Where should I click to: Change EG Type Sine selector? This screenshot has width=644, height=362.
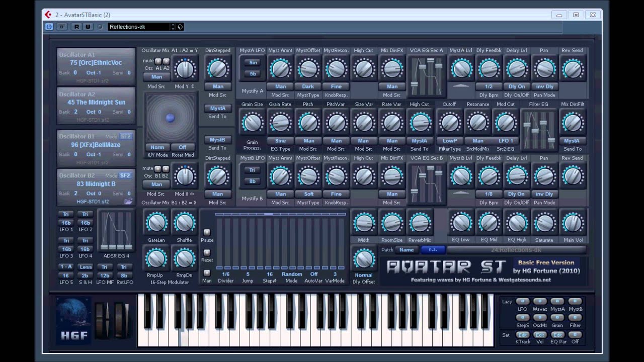point(280,141)
